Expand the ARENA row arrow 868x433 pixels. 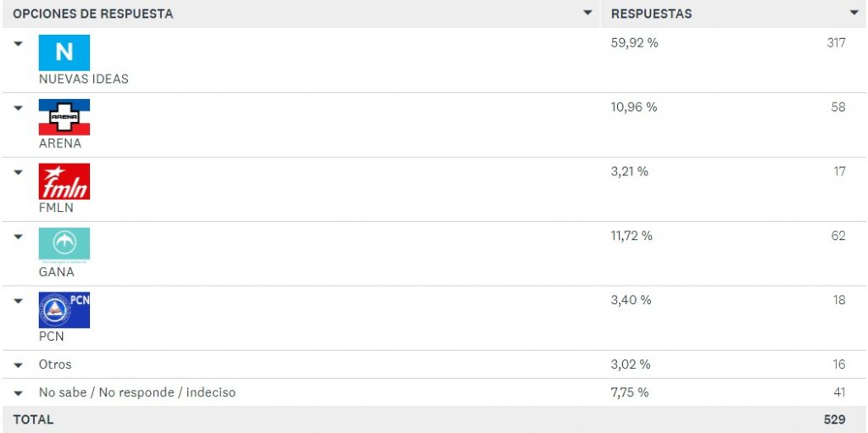click(19, 108)
